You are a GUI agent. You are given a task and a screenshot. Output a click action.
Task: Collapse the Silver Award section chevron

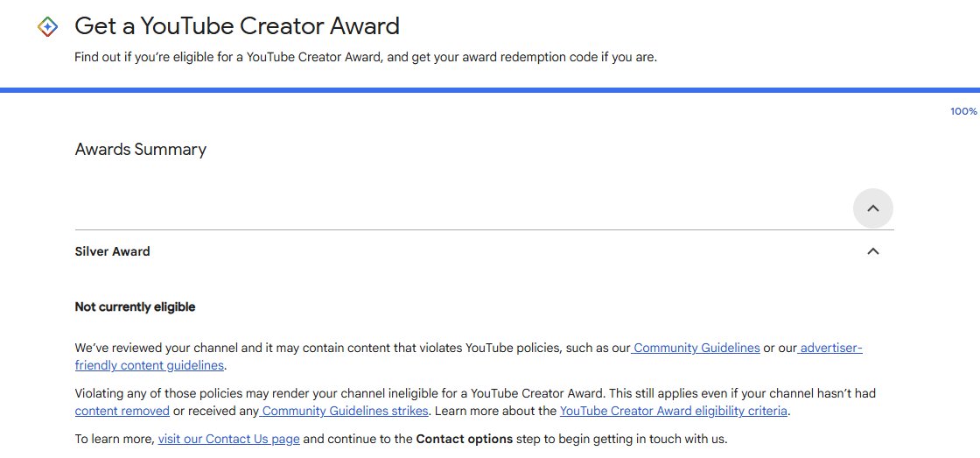872,251
